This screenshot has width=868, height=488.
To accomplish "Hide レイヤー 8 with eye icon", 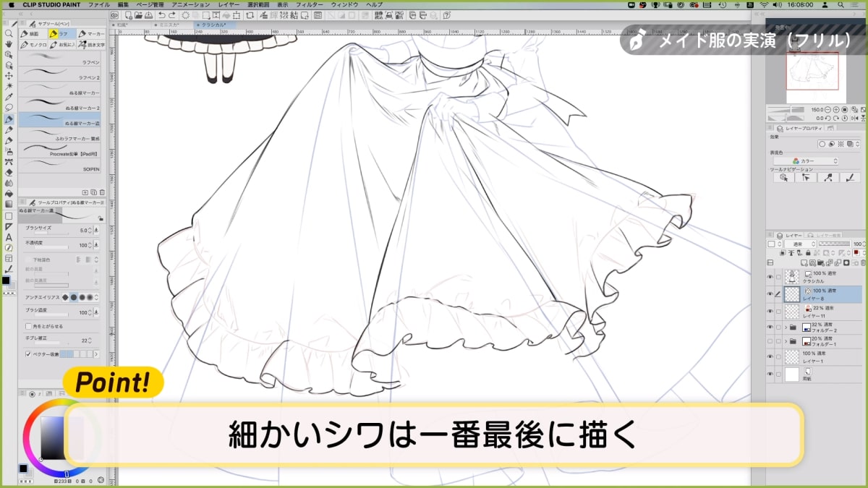I will (x=770, y=294).
